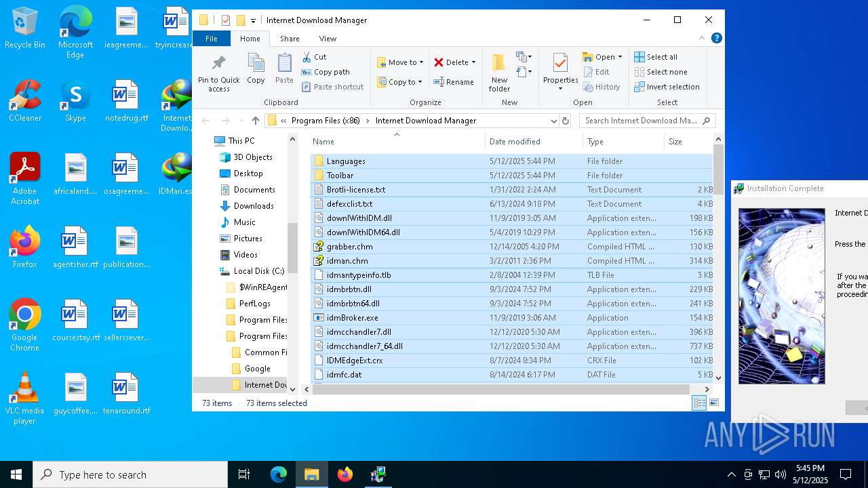
Task: Select IDMEdgeExt.crx file row
Action: [x=512, y=361]
